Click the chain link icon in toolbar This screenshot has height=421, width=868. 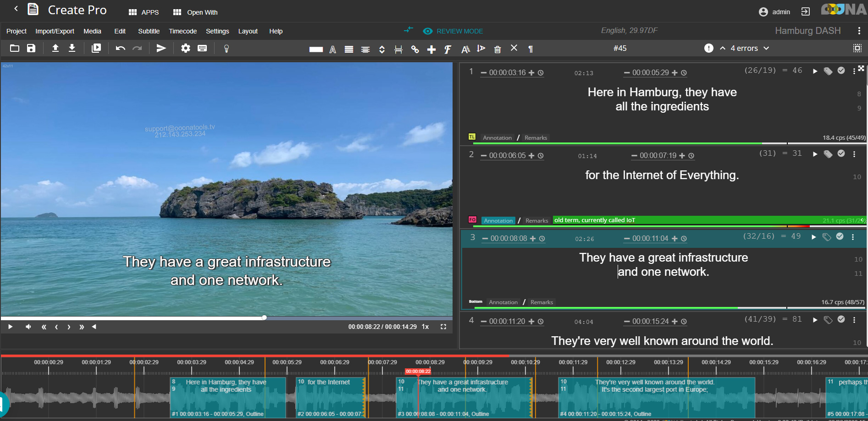(x=415, y=49)
